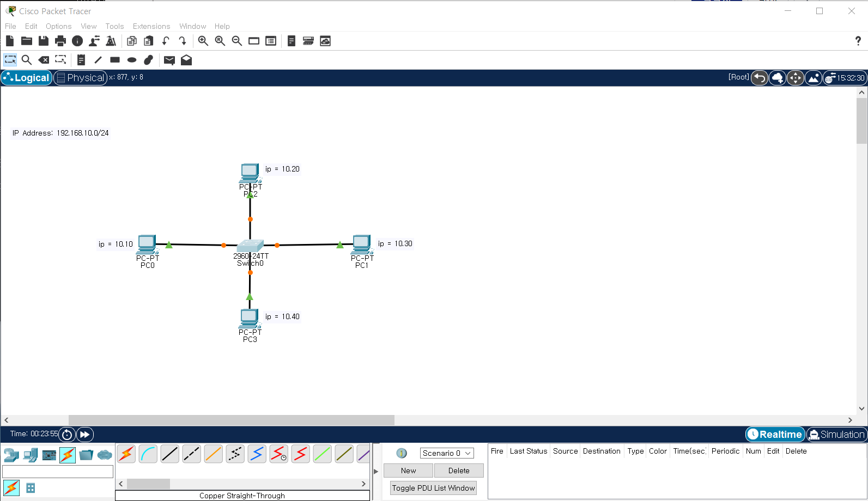The height and width of the screenshot is (501, 868).
Task: Copy selection using copy icon
Action: pyautogui.click(x=132, y=41)
